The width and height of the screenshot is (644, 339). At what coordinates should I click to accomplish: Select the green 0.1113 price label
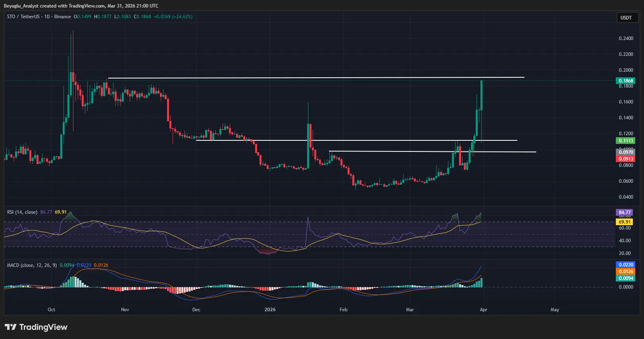click(626, 141)
